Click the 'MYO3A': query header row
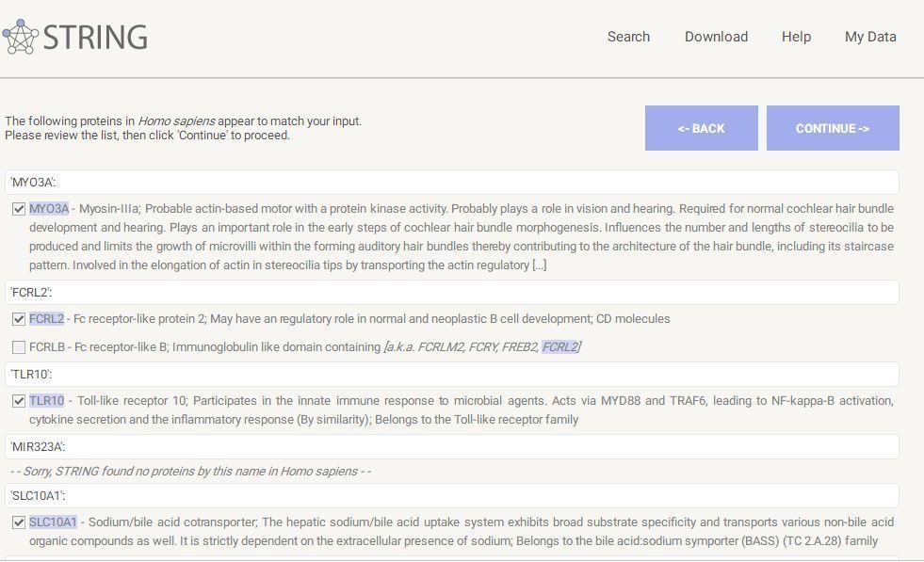This screenshot has height=562, width=924. click(452, 183)
